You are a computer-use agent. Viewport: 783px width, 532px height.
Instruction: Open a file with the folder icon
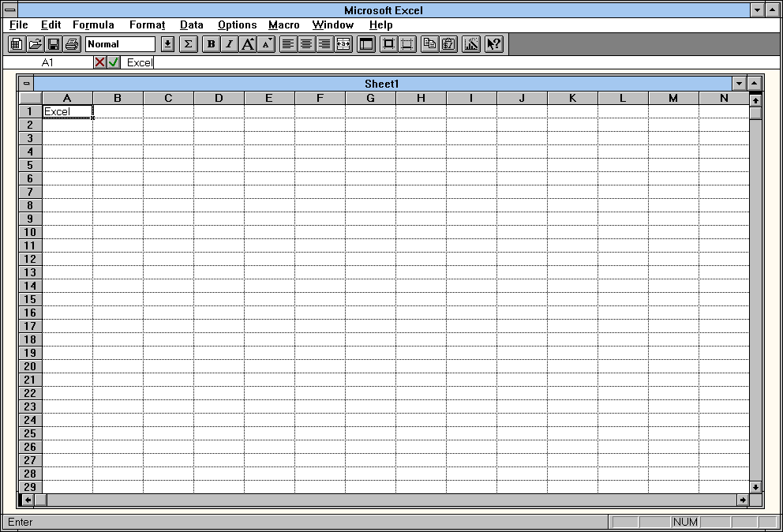35,44
